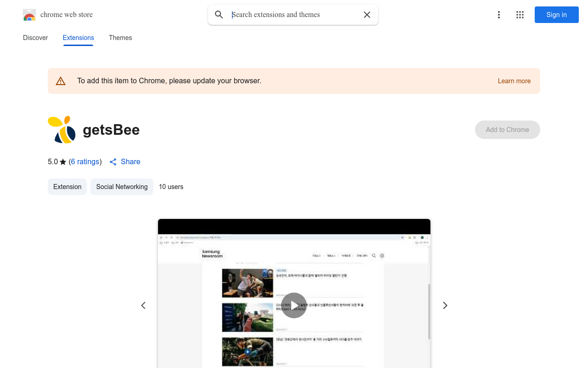This screenshot has height=368, width=588.
Task: Advance to the next screenshot with right chevron
Action: [x=445, y=305]
